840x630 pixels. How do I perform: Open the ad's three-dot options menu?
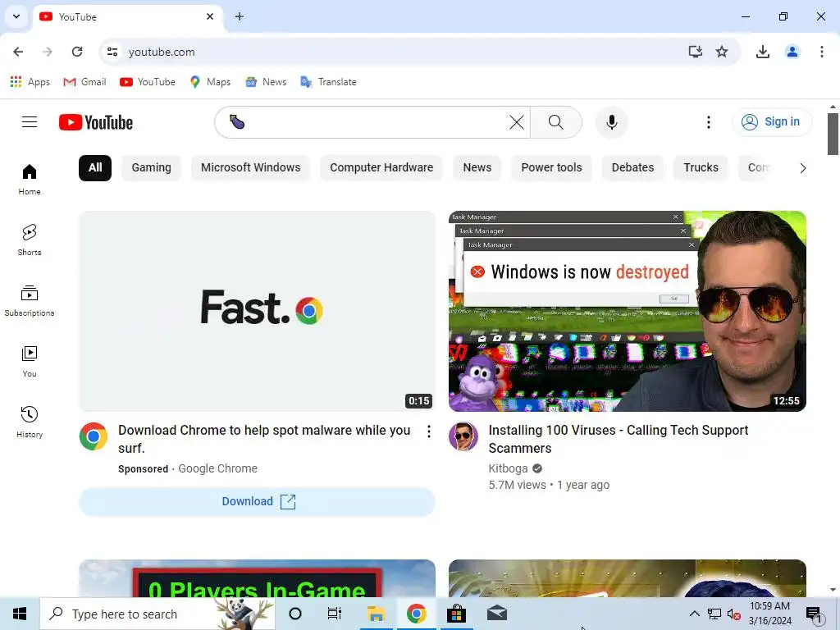pos(428,431)
